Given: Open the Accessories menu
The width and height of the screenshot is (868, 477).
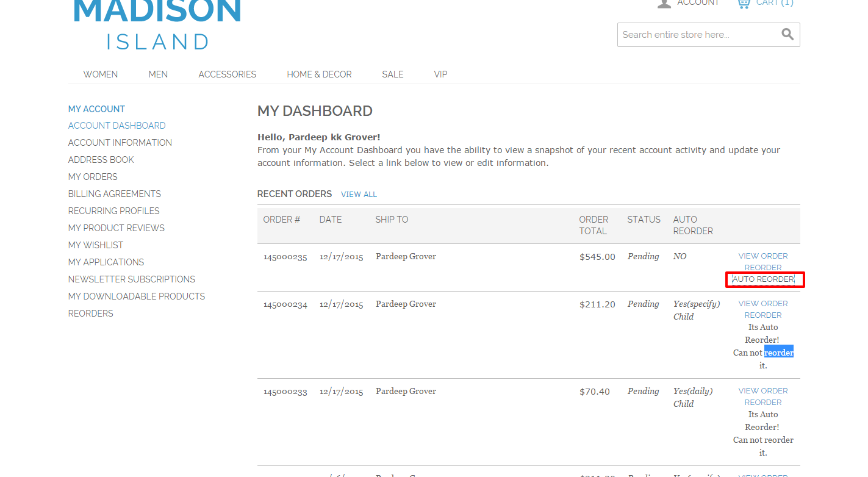Looking at the screenshot, I should (x=228, y=74).
